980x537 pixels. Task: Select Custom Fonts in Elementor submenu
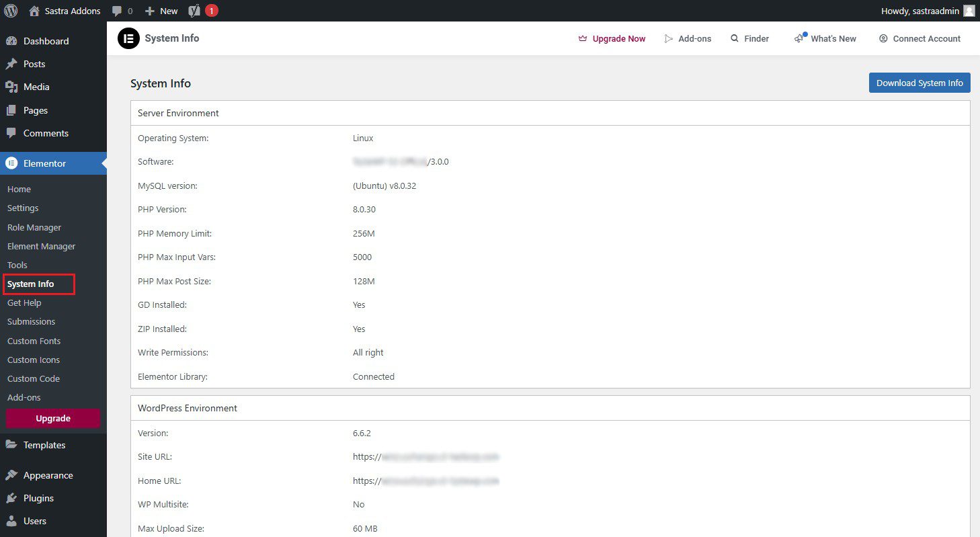[34, 341]
